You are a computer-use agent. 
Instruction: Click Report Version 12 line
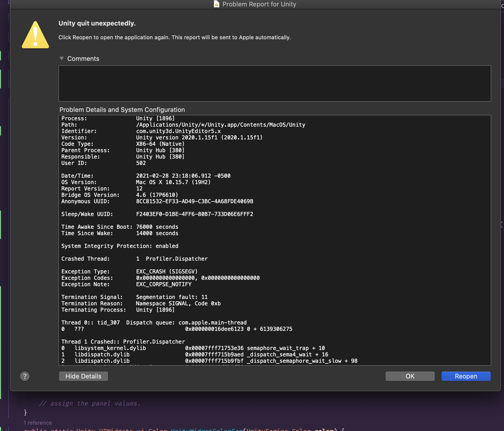pyautogui.click(x=102, y=189)
